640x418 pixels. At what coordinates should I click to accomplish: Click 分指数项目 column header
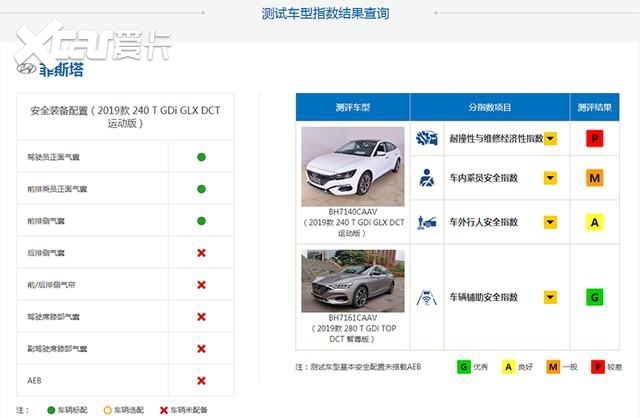[489, 107]
